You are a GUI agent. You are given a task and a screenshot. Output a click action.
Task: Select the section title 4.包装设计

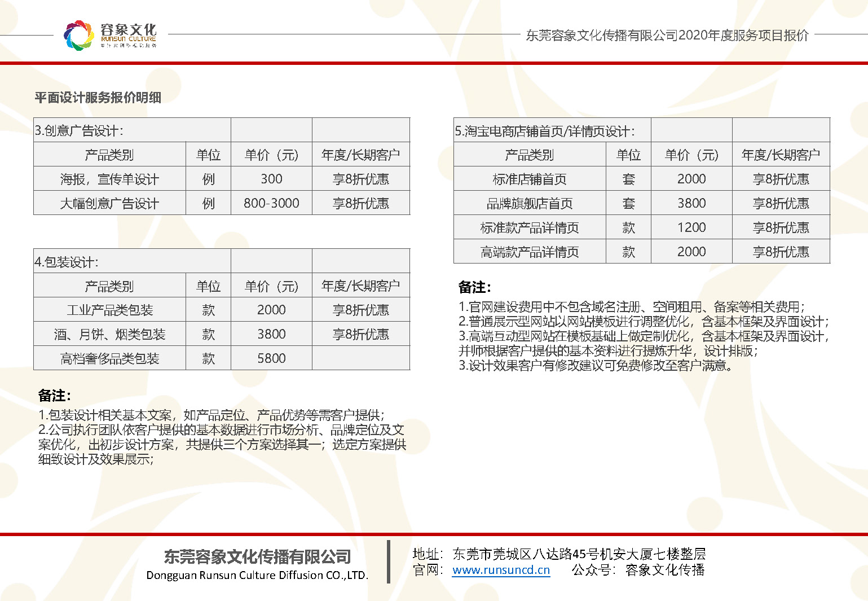(x=67, y=262)
